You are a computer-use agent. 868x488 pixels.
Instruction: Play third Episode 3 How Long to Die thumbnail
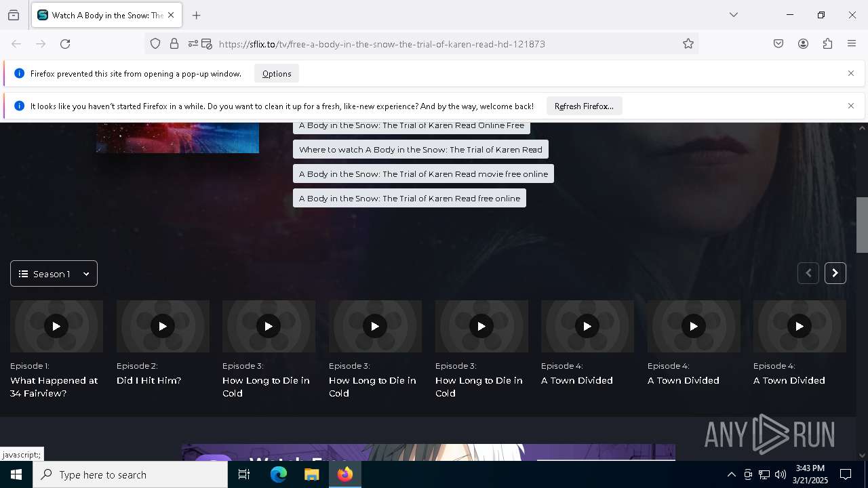tap(481, 326)
